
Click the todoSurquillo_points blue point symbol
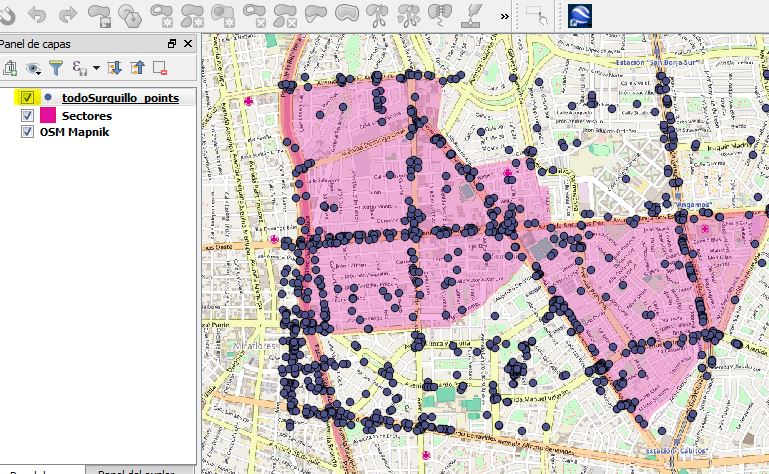(x=48, y=97)
